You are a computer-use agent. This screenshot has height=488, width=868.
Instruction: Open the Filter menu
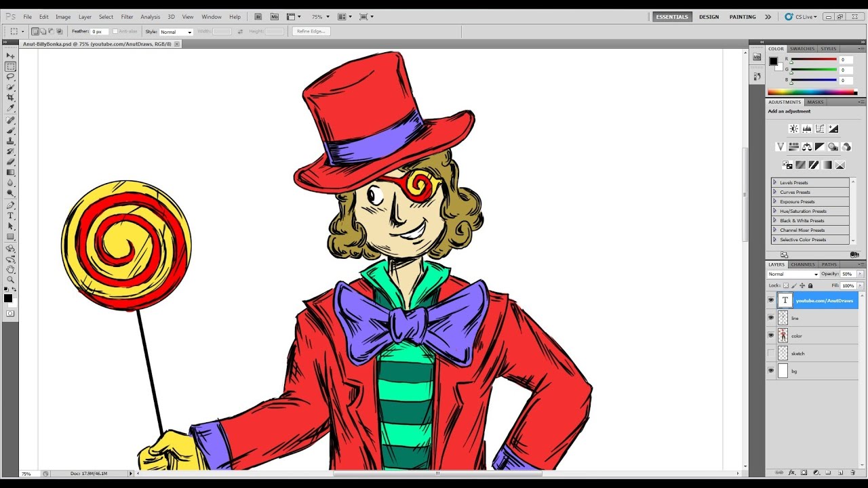click(127, 16)
